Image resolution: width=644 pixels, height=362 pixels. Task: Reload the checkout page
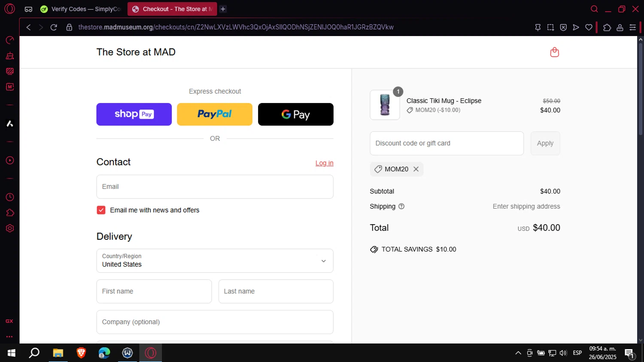[x=54, y=27]
